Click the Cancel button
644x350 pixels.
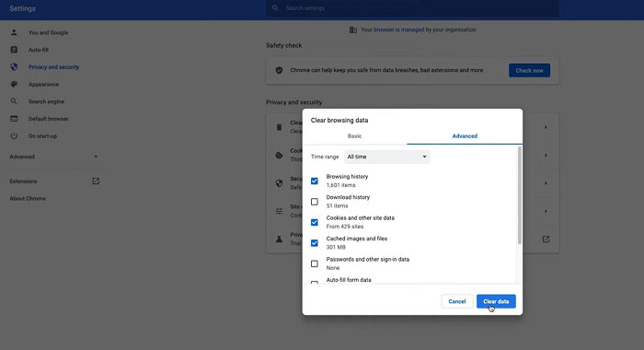tap(456, 301)
